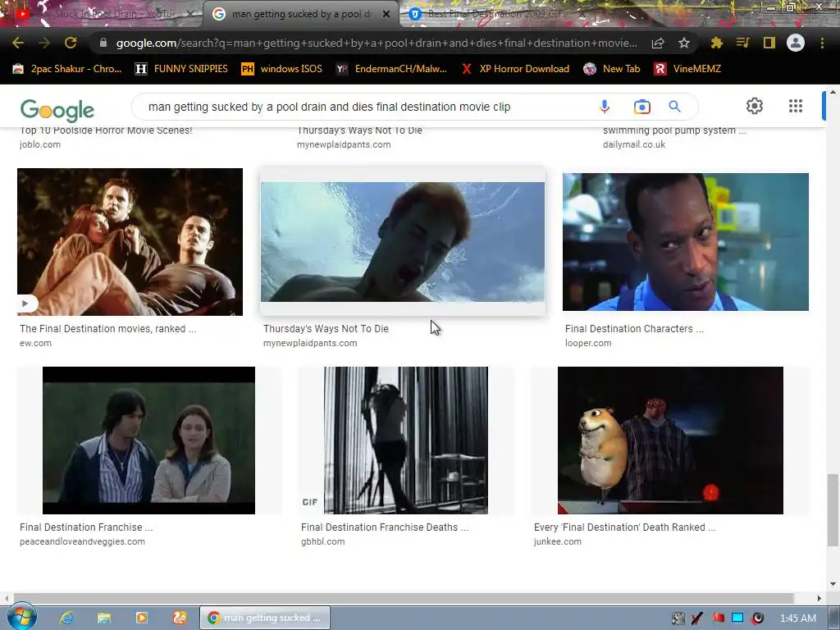The image size is (840, 630).
Task: Click the peaceandloveandveggies.com source
Action: coord(82,541)
